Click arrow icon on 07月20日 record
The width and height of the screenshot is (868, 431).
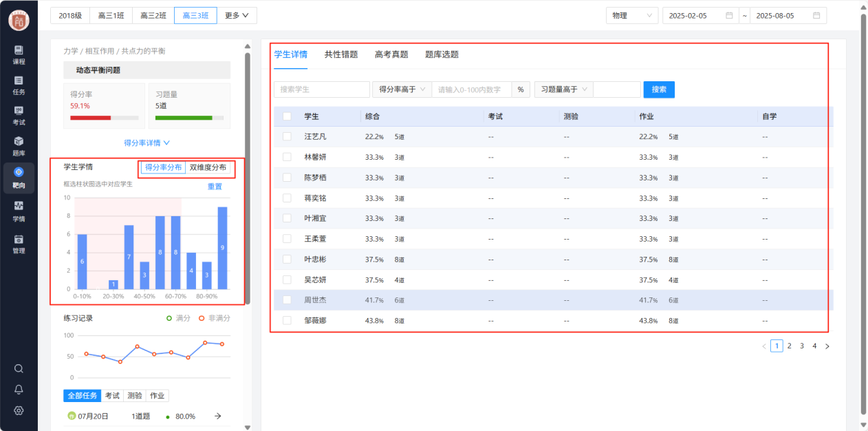(217, 416)
